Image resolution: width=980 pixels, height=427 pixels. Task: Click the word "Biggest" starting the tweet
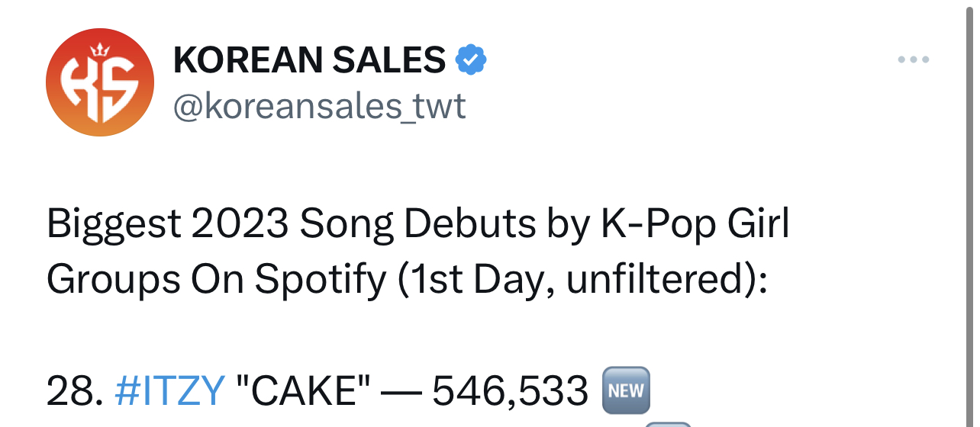[114, 224]
